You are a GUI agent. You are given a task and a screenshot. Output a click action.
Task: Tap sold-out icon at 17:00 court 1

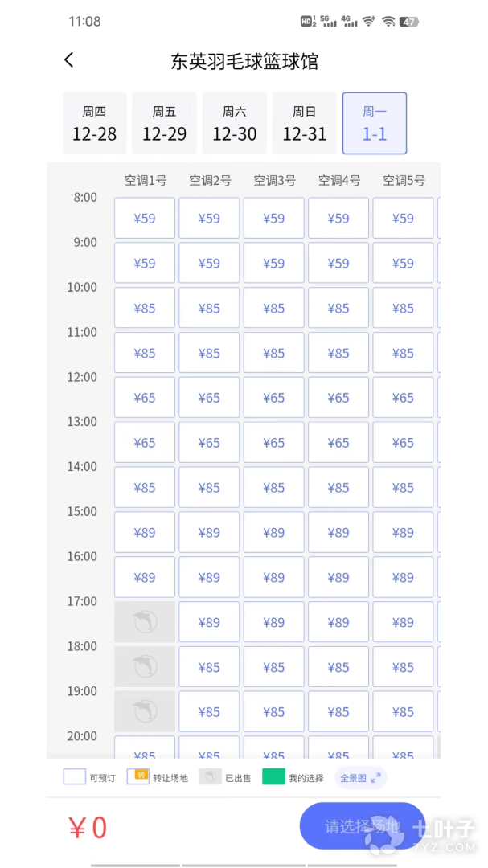[x=145, y=621]
